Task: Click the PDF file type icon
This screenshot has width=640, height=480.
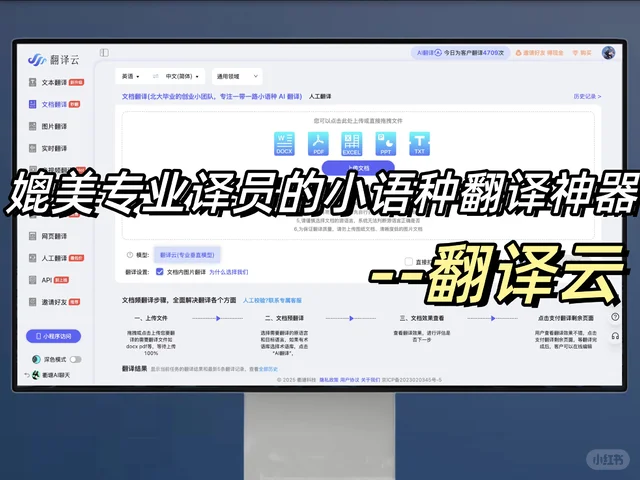Action: (x=318, y=144)
